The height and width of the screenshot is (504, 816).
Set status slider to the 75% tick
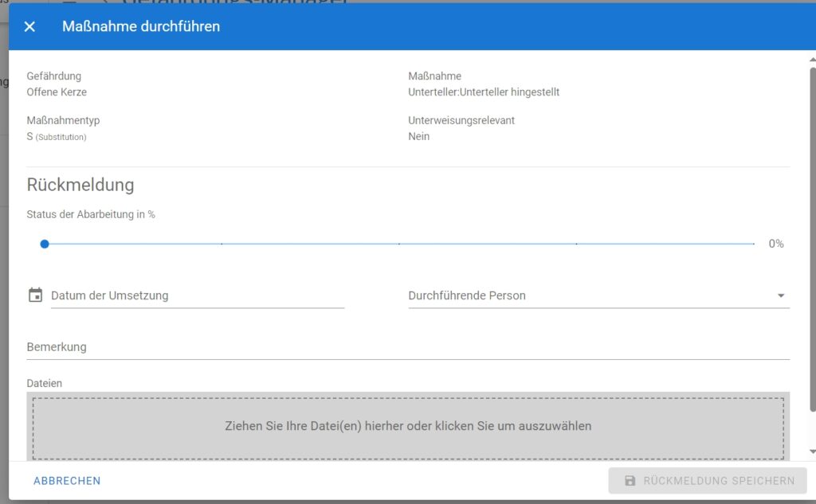(x=577, y=244)
